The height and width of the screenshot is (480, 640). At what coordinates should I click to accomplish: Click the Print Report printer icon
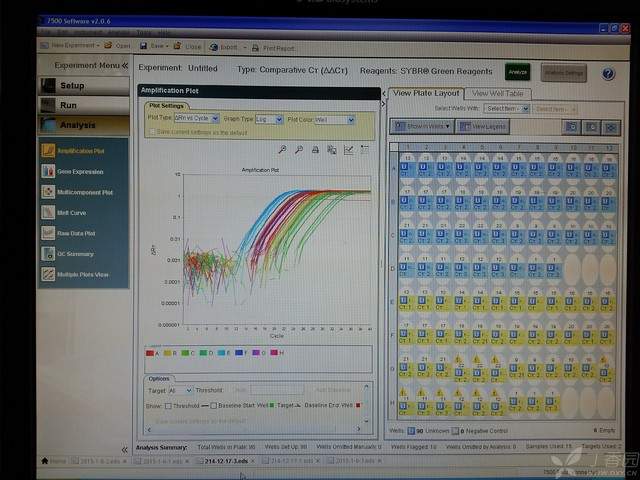256,48
